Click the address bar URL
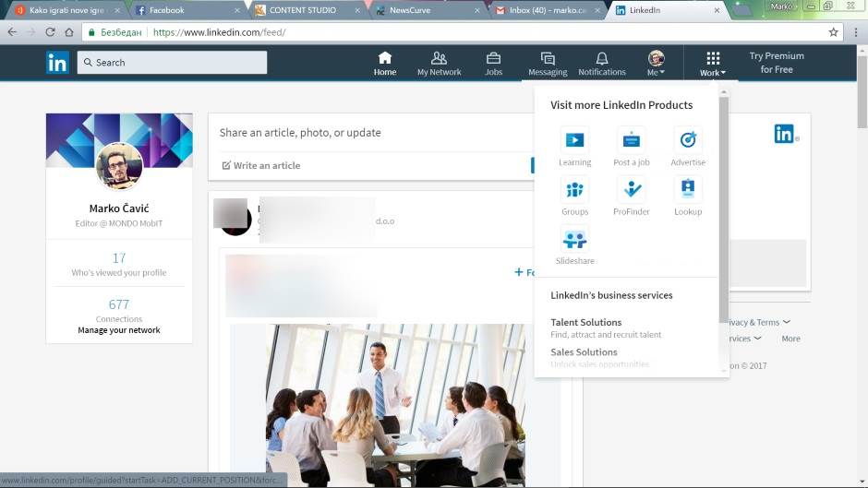This screenshot has height=488, width=868. click(219, 32)
